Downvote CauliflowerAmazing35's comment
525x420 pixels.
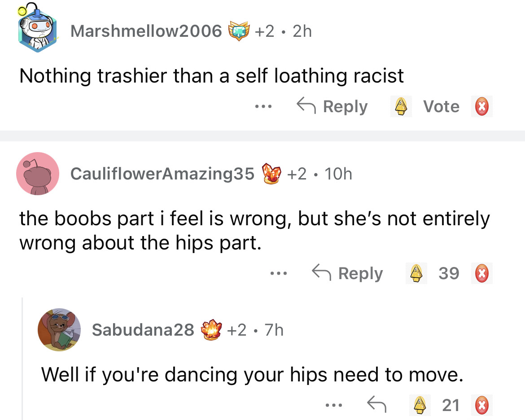pyautogui.click(x=482, y=273)
